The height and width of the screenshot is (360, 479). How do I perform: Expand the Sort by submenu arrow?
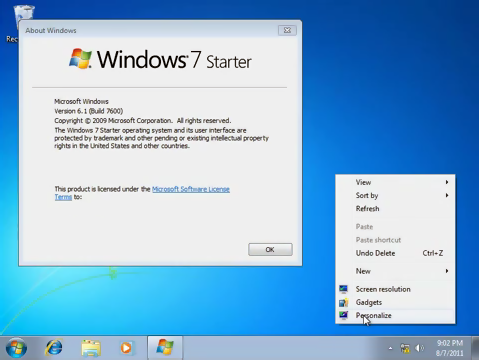point(447,195)
